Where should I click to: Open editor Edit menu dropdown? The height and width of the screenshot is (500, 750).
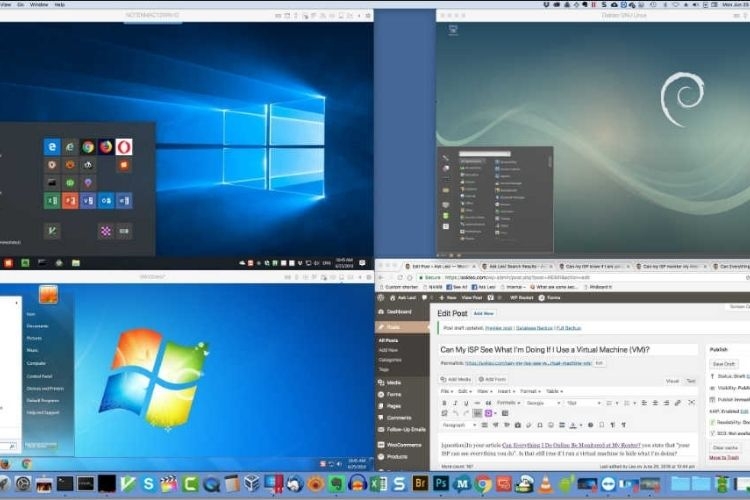(464, 391)
